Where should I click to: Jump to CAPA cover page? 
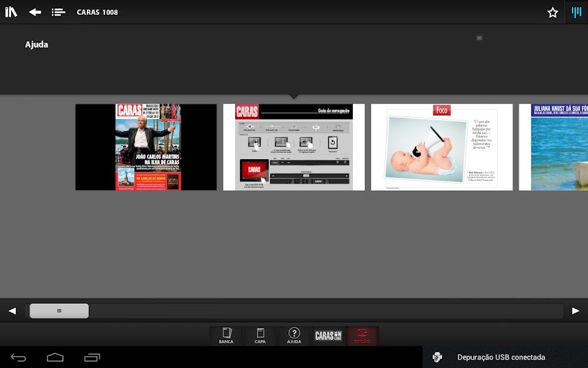[260, 336]
